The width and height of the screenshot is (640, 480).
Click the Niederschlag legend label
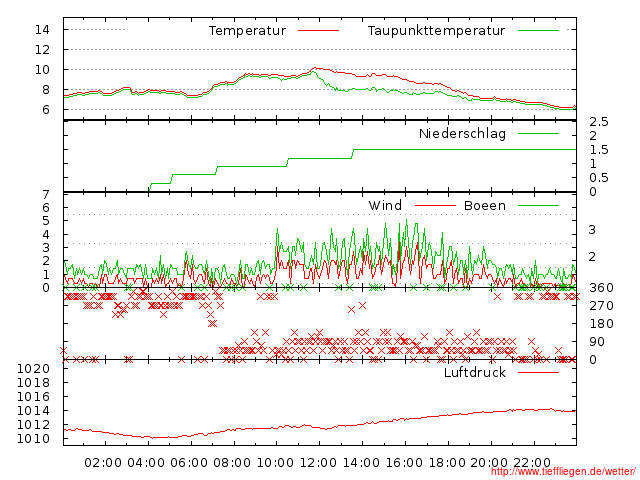[x=462, y=134]
